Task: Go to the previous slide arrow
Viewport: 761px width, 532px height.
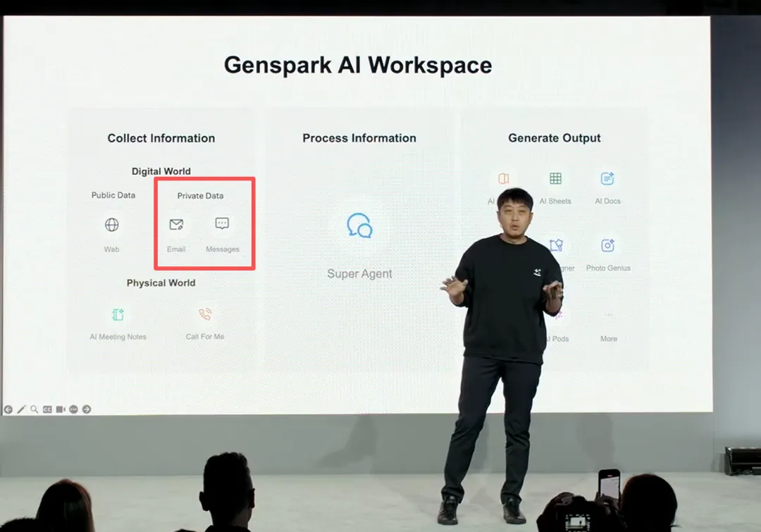Action: click(8, 409)
